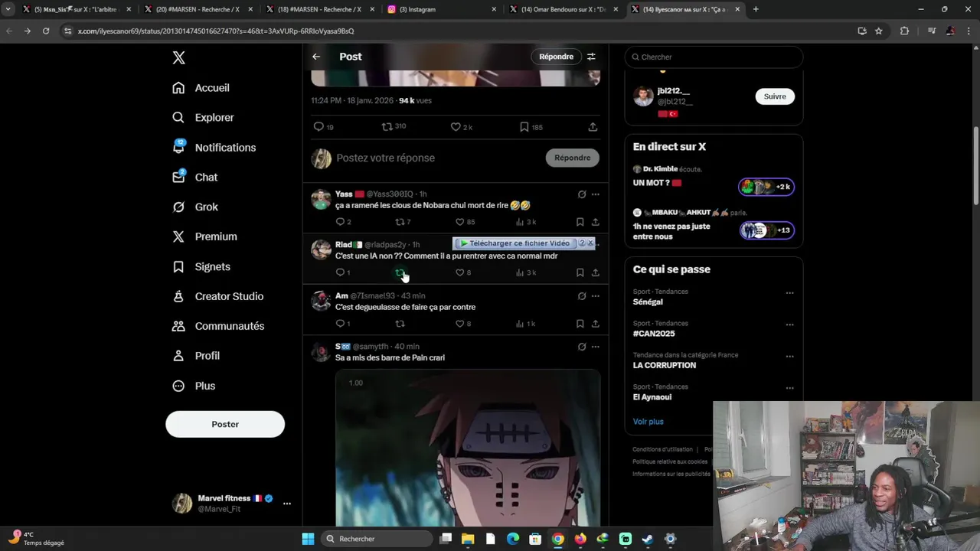This screenshot has height=551, width=980.
Task: Open options for El Aynaoui trend
Action: click(x=789, y=388)
